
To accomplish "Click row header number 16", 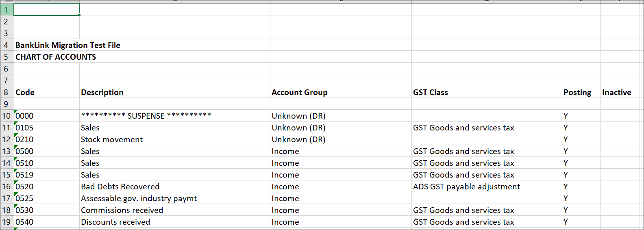I will [6, 187].
